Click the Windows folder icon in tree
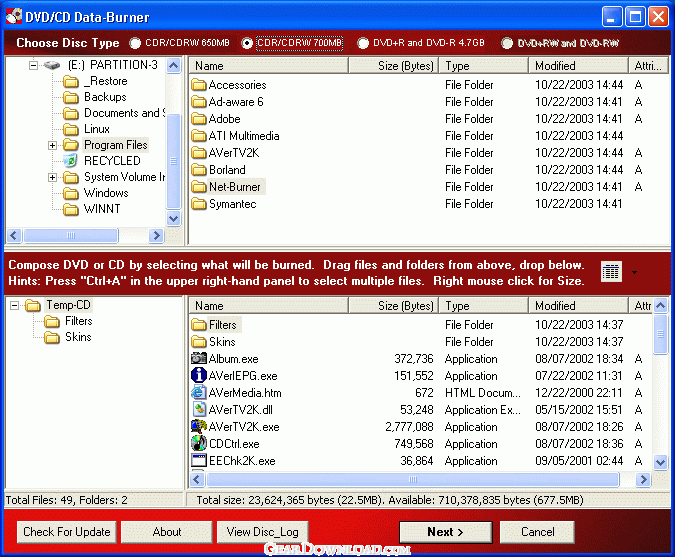The height and width of the screenshot is (557, 675). pos(71,193)
